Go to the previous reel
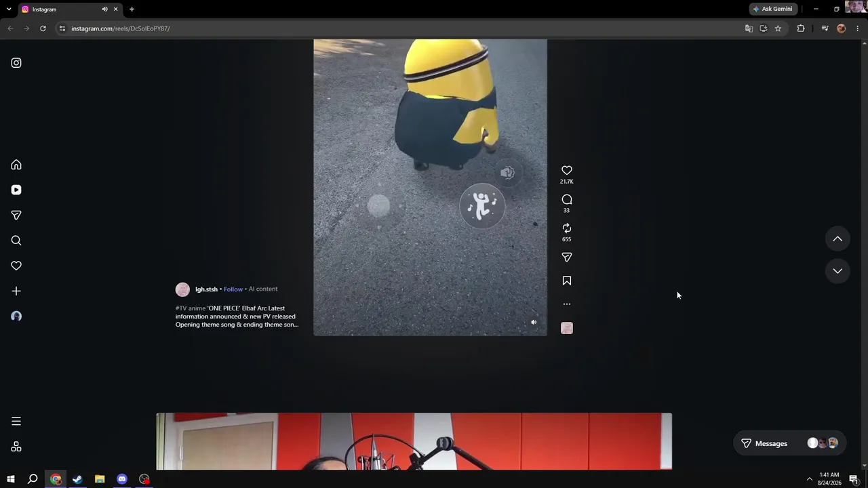The image size is (868, 488). click(837, 239)
